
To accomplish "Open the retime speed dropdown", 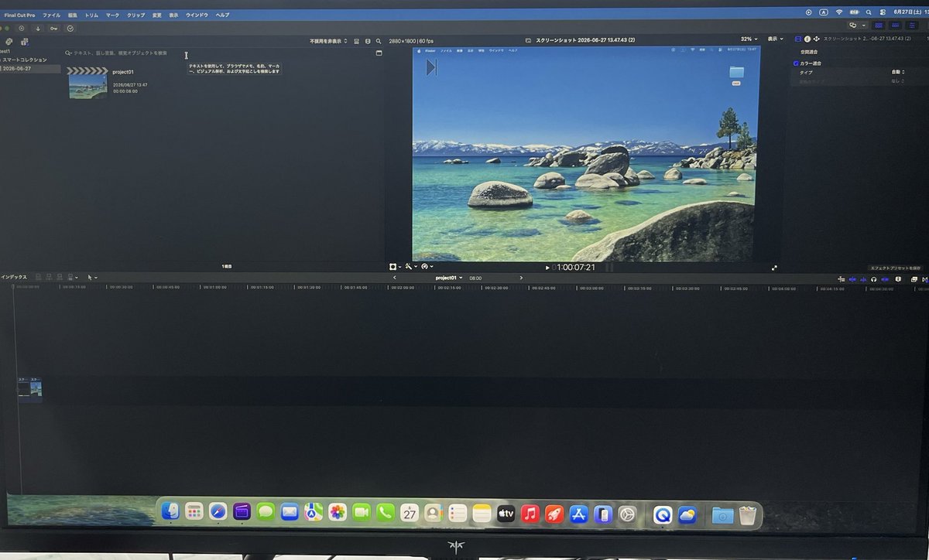I will (x=428, y=266).
